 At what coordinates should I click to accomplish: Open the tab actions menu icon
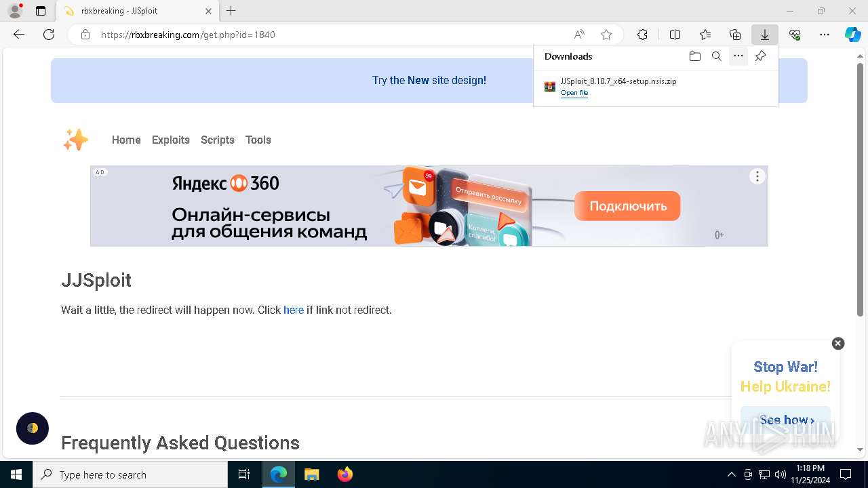coord(41,11)
